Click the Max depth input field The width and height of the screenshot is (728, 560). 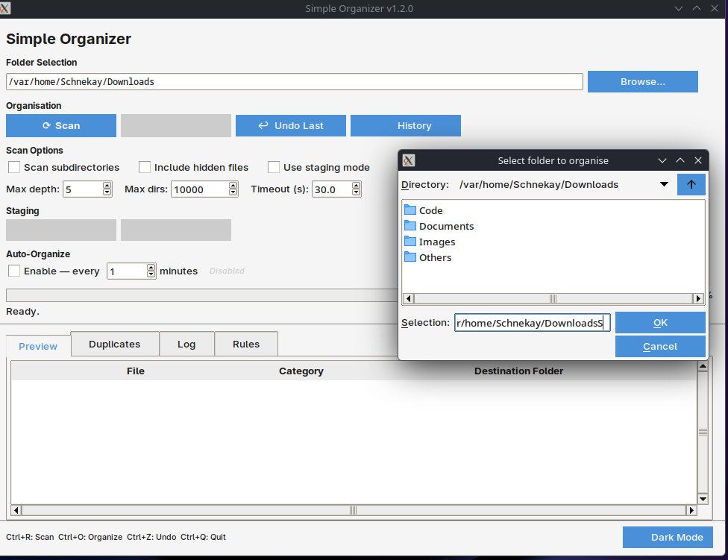pyautogui.click(x=83, y=189)
